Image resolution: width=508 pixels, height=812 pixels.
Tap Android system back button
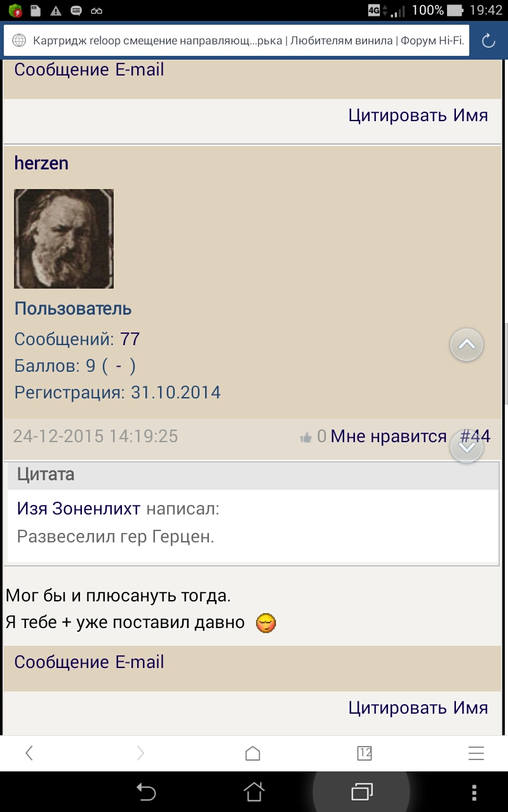[146, 791]
